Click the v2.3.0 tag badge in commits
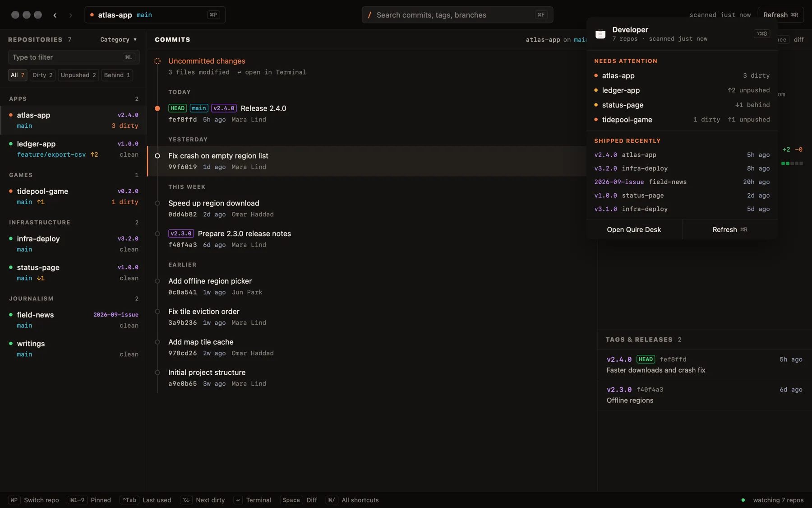Screen dimensions: 812x508 [181, 233]
